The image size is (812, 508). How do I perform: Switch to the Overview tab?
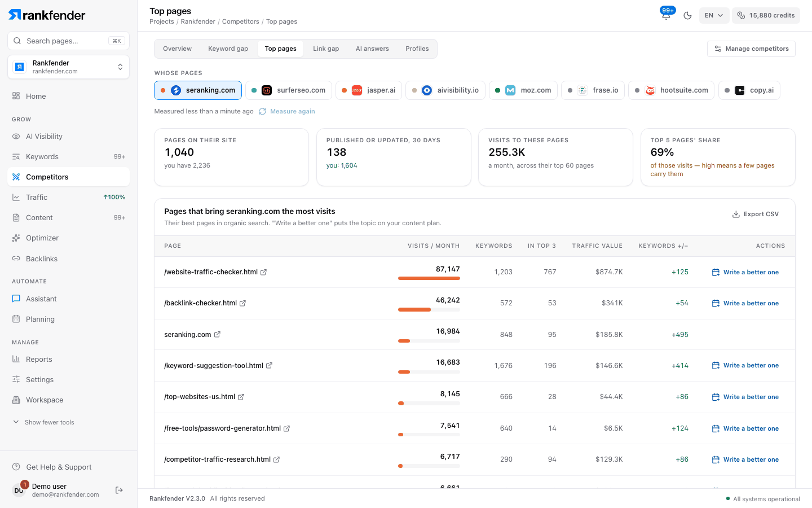(x=177, y=49)
